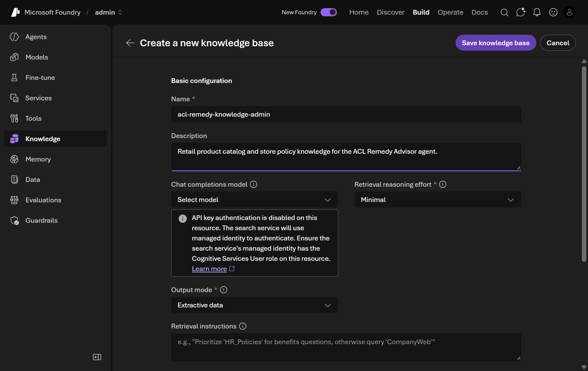
Task: Click the Microsoft Foundry logo icon
Action: [x=15, y=12]
